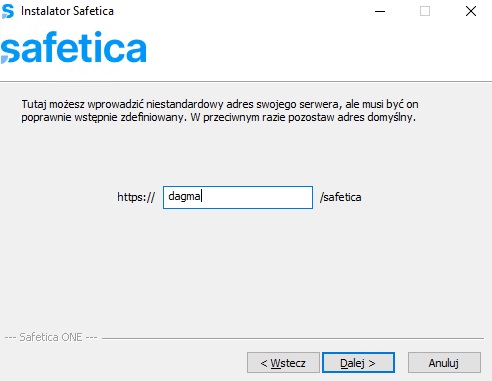Click the empty title bar area
The width and height of the screenshot is (492, 381).
pyautogui.click(x=240, y=11)
